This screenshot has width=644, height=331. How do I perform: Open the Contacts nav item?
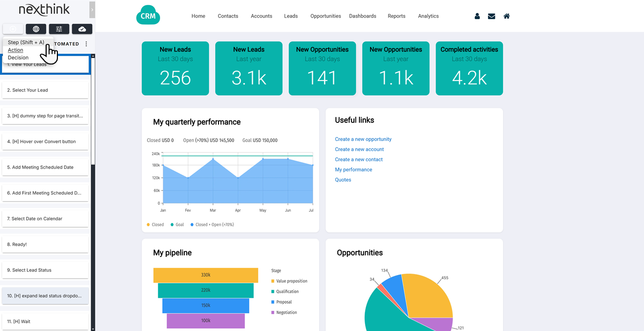pyautogui.click(x=228, y=16)
